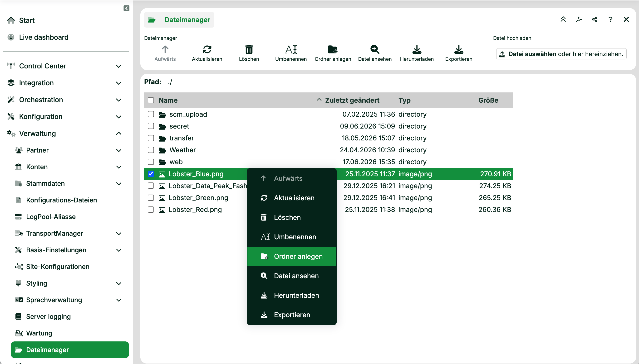Screen dimensions: 639x364
Task: Click the Weather folder icon
Action: tap(162, 150)
